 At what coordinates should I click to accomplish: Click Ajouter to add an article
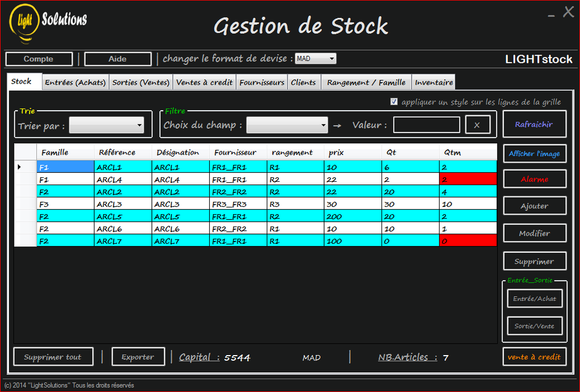pyautogui.click(x=534, y=206)
